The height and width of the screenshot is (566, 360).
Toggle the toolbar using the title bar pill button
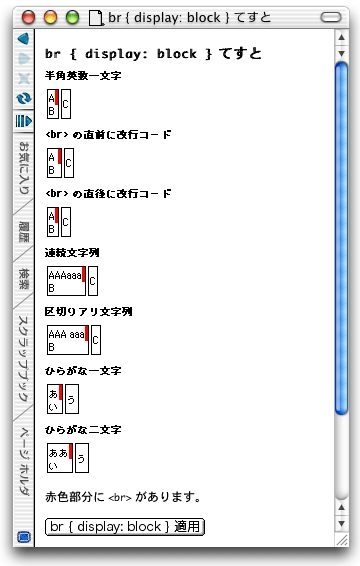pyautogui.click(x=330, y=17)
